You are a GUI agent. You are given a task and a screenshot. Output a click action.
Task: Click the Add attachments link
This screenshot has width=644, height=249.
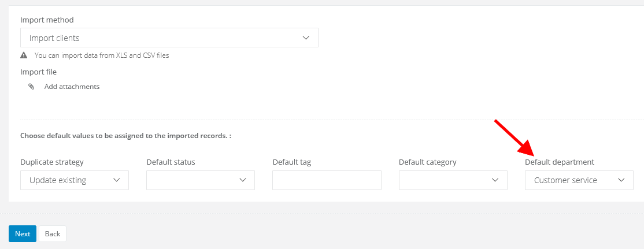coord(72,87)
